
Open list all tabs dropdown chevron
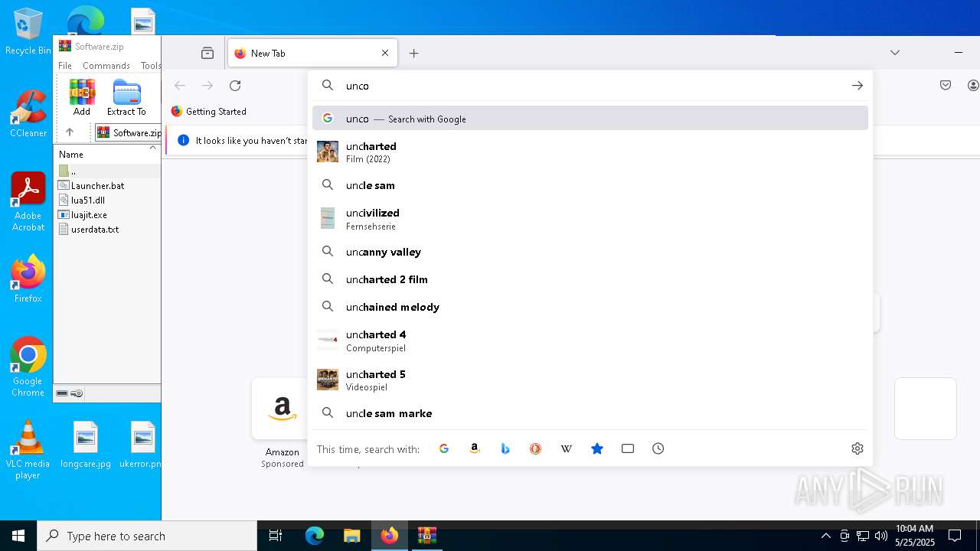895,53
